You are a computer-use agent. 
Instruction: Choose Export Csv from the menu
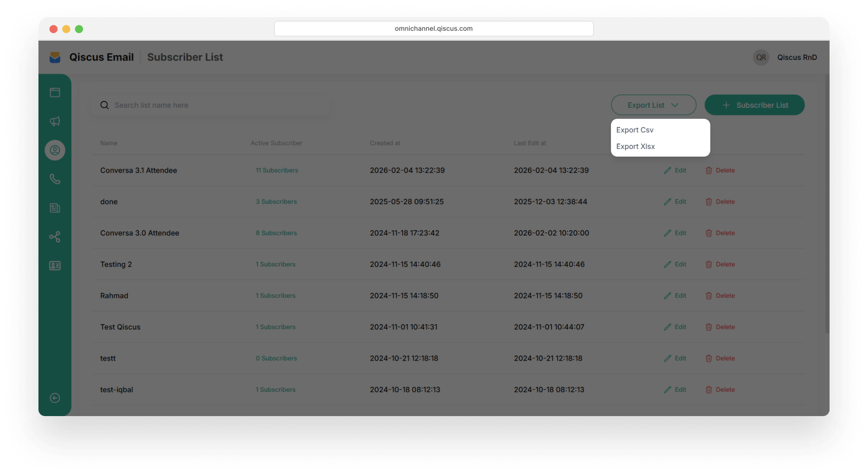635,130
